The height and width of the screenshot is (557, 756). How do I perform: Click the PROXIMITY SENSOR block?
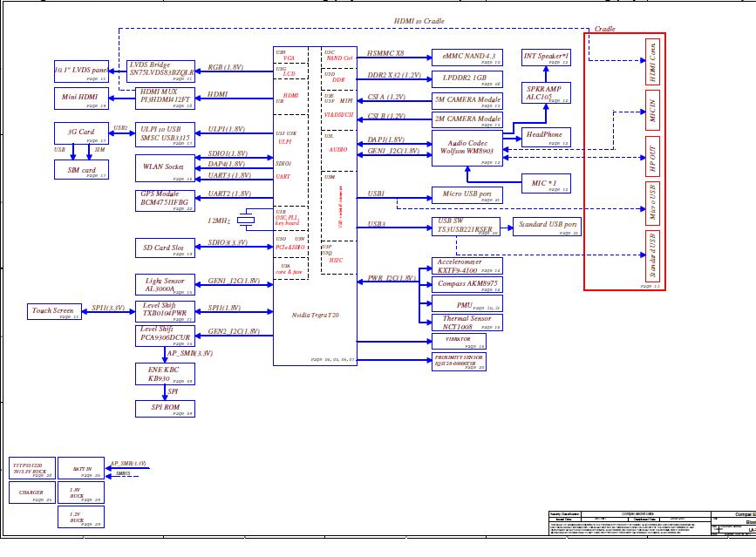pyautogui.click(x=459, y=362)
